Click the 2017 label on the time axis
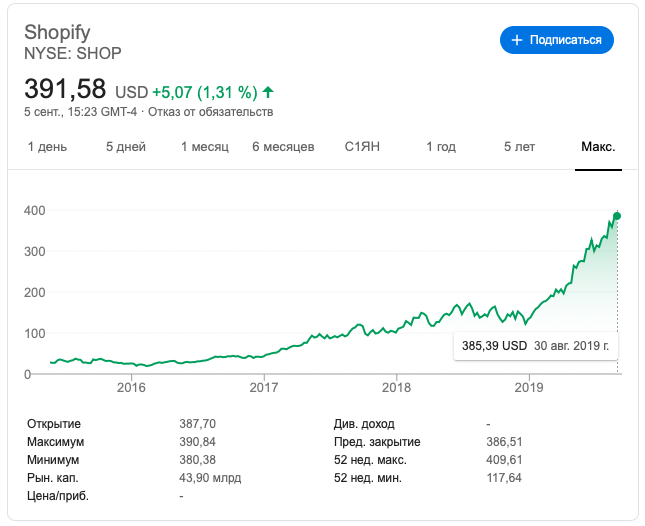 click(264, 387)
